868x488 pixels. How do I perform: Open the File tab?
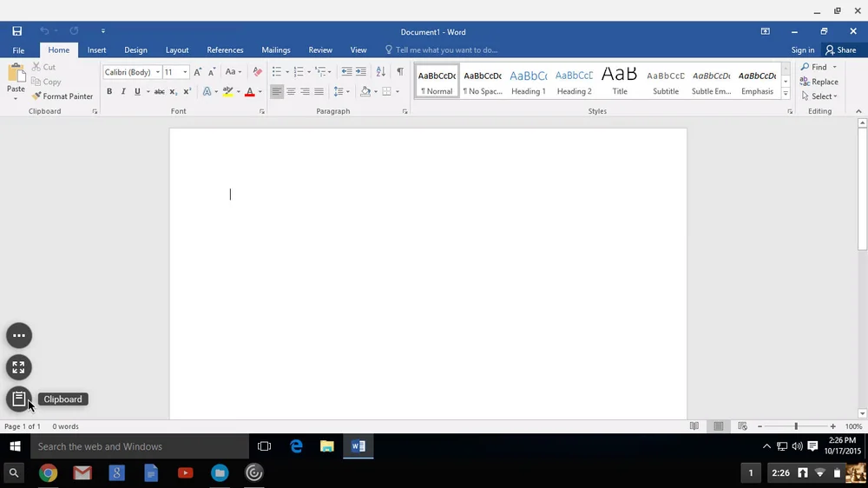tap(18, 49)
